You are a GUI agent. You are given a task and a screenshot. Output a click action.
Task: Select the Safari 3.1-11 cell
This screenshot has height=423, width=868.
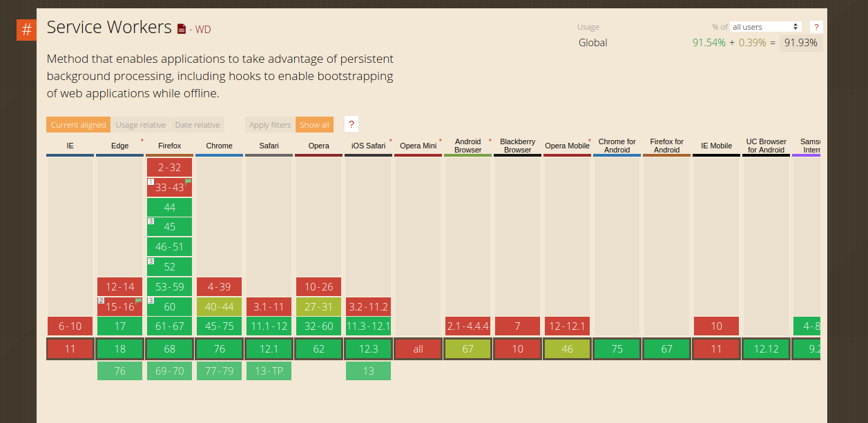[x=269, y=306]
